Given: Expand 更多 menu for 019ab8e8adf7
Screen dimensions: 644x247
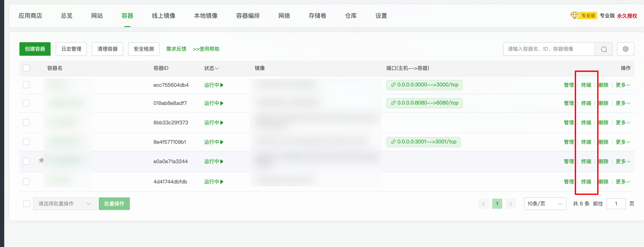Looking at the screenshot, I should pyautogui.click(x=623, y=103).
